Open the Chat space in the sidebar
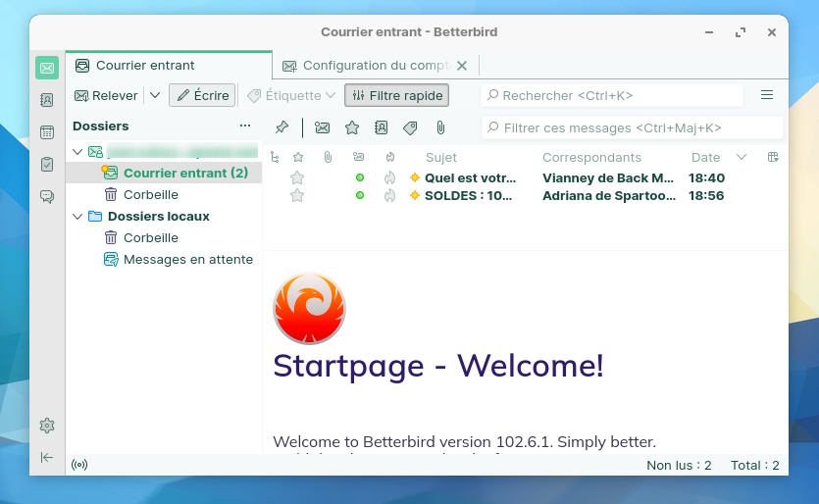 coord(46,197)
